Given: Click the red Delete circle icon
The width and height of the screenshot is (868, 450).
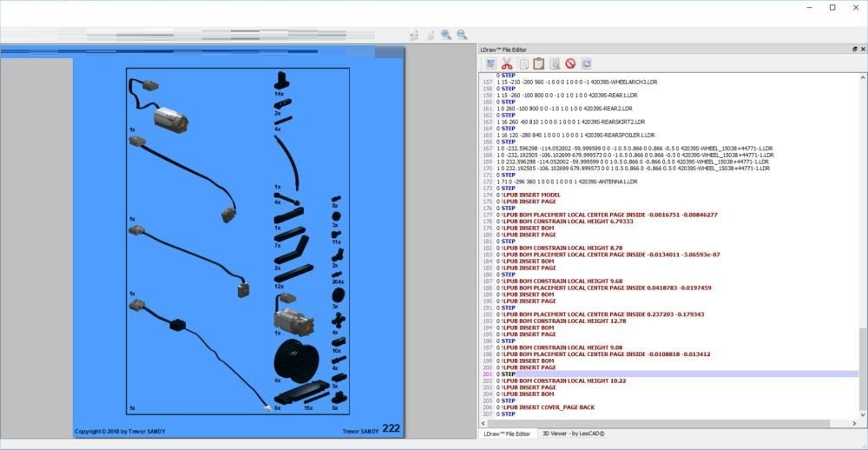Looking at the screenshot, I should coord(570,63).
